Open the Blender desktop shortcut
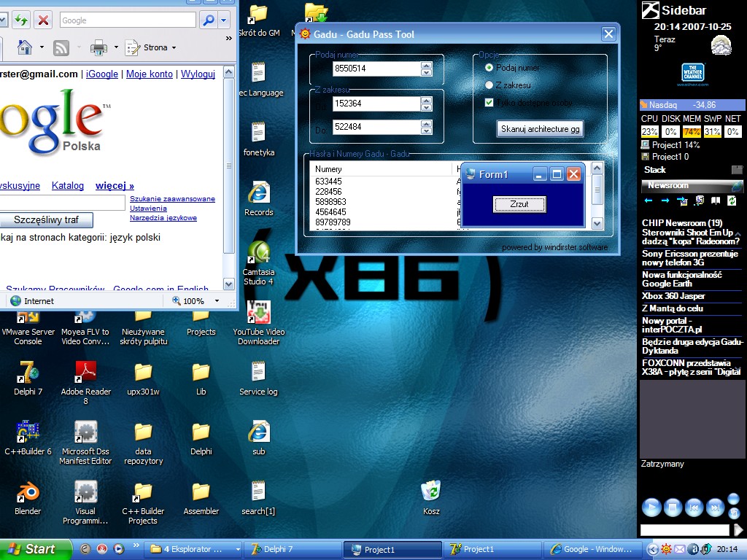This screenshot has width=747, height=560. pyautogui.click(x=28, y=493)
